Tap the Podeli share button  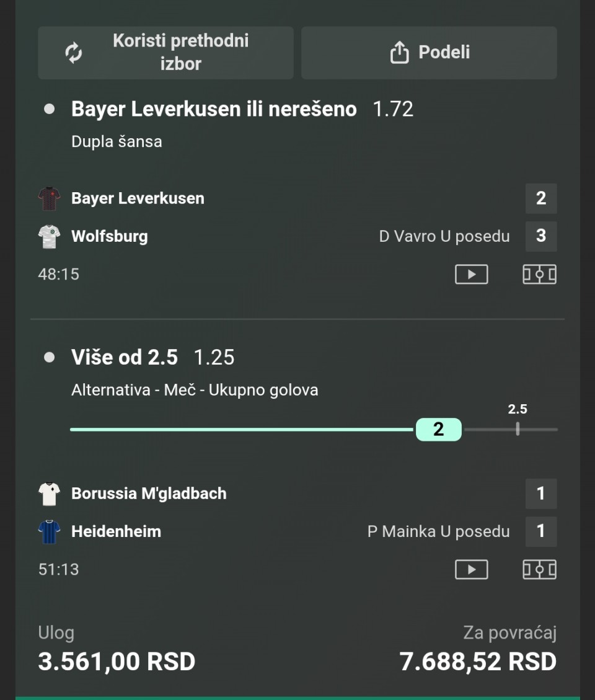coord(429,53)
